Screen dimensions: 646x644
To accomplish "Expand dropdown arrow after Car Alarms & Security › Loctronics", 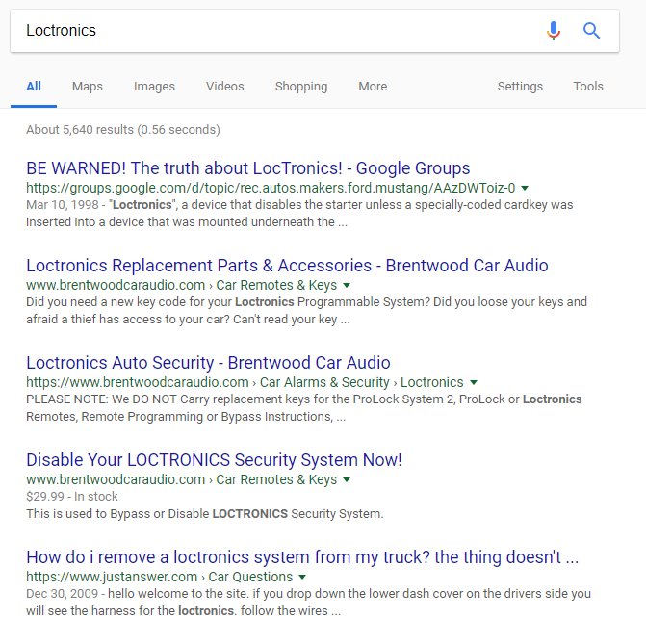I will [474, 382].
